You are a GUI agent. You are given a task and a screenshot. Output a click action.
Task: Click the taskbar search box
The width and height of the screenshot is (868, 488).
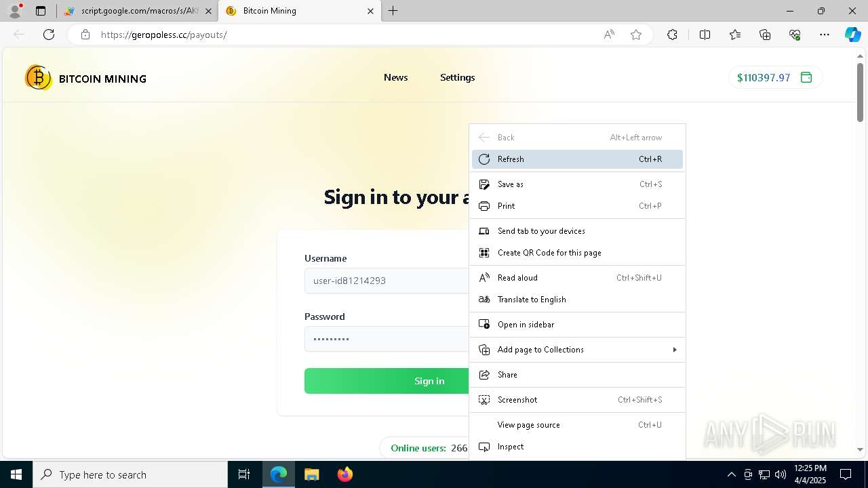click(x=130, y=474)
